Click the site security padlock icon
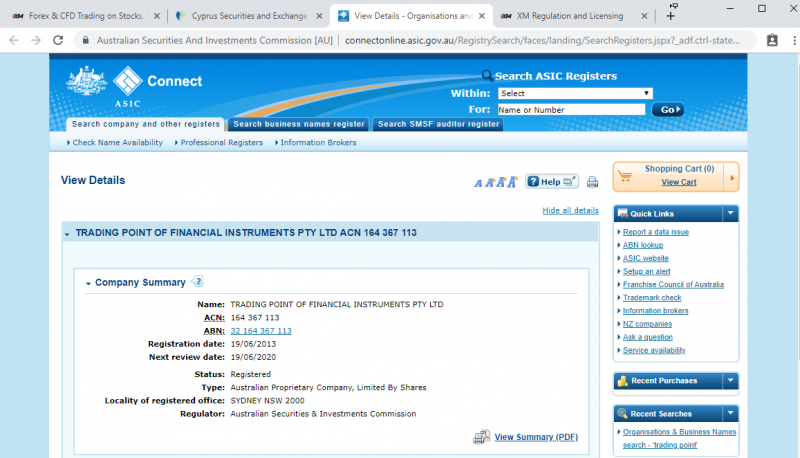Screen dimensions: 800x458 tap(86, 40)
